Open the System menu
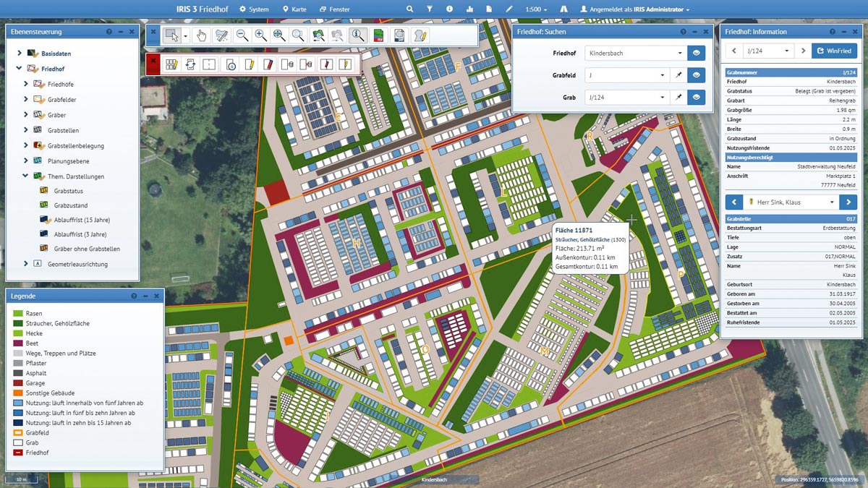 (254, 9)
